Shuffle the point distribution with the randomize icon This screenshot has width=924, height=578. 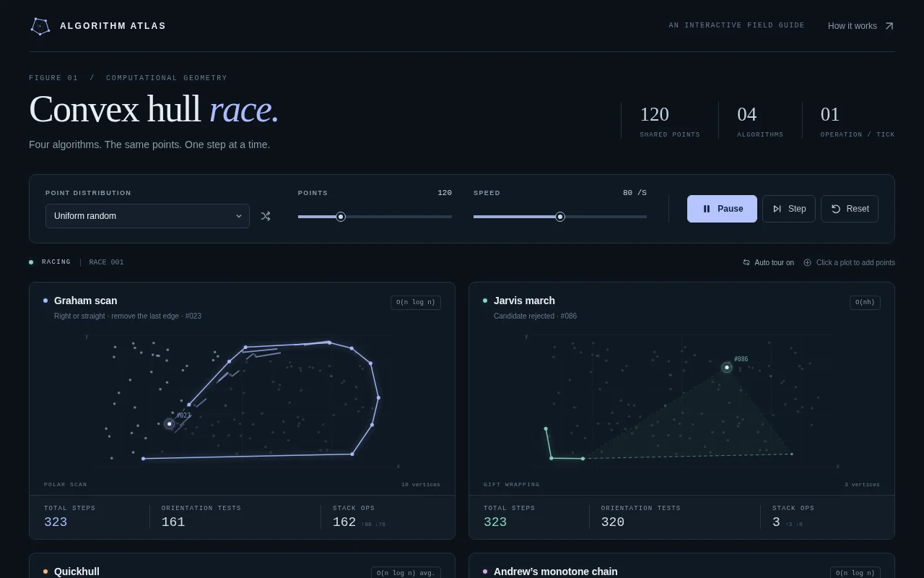266,216
